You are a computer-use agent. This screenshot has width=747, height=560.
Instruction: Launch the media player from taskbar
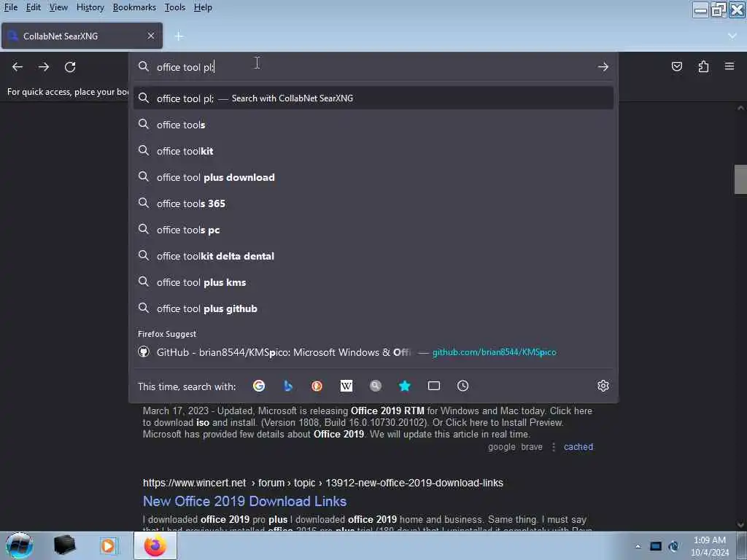coord(108,545)
